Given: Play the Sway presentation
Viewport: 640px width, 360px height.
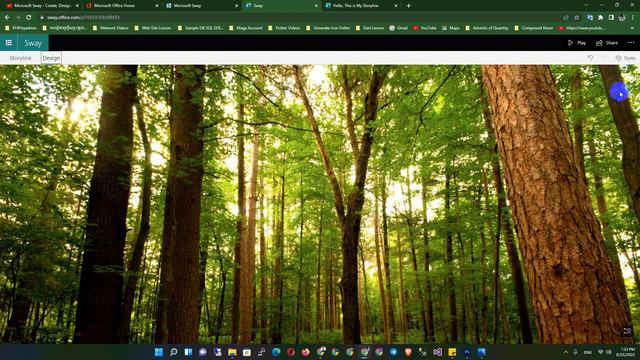Looking at the screenshot, I should pyautogui.click(x=577, y=43).
